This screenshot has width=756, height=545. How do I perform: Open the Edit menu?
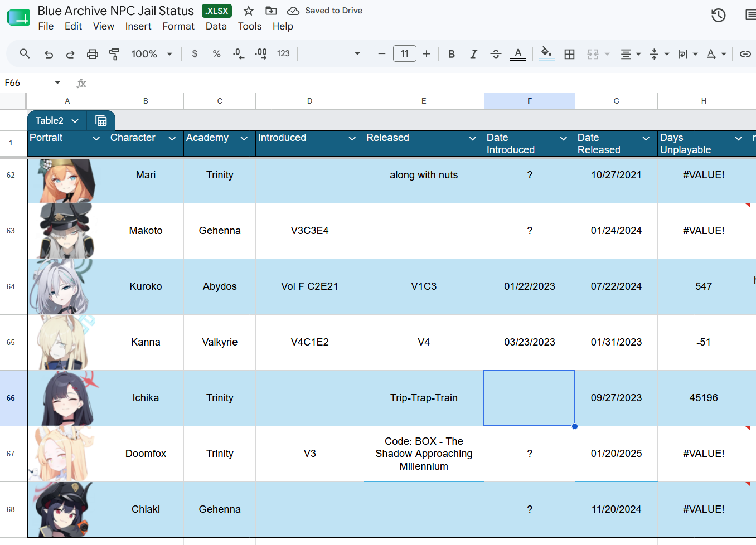click(73, 26)
